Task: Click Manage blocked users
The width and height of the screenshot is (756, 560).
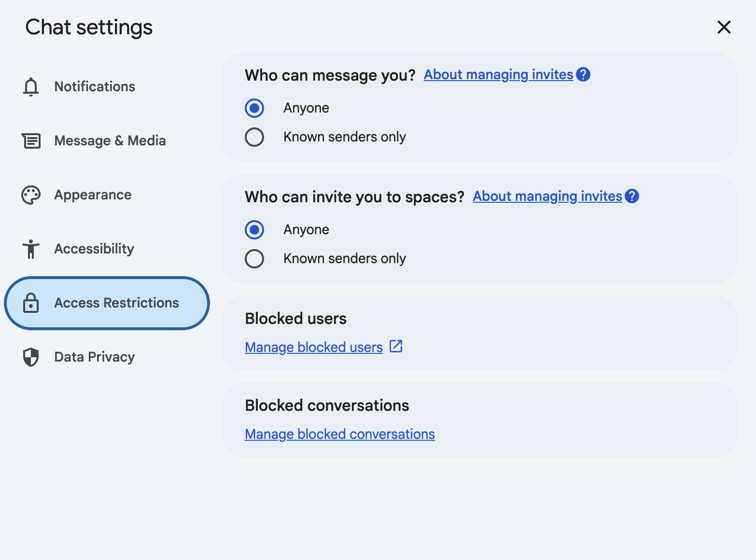Action: pos(313,347)
